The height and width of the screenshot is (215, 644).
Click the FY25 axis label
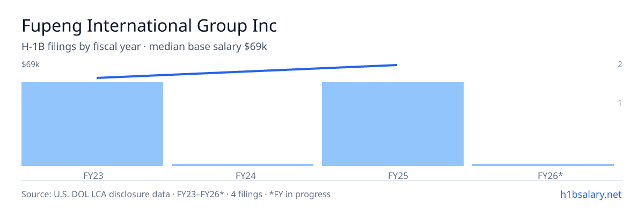click(393, 175)
